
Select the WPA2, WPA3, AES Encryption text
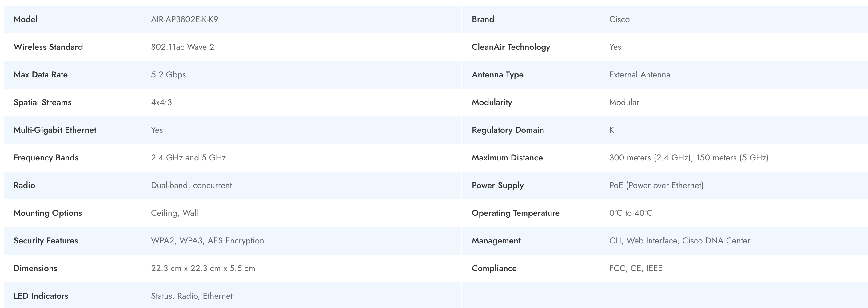pyautogui.click(x=207, y=241)
